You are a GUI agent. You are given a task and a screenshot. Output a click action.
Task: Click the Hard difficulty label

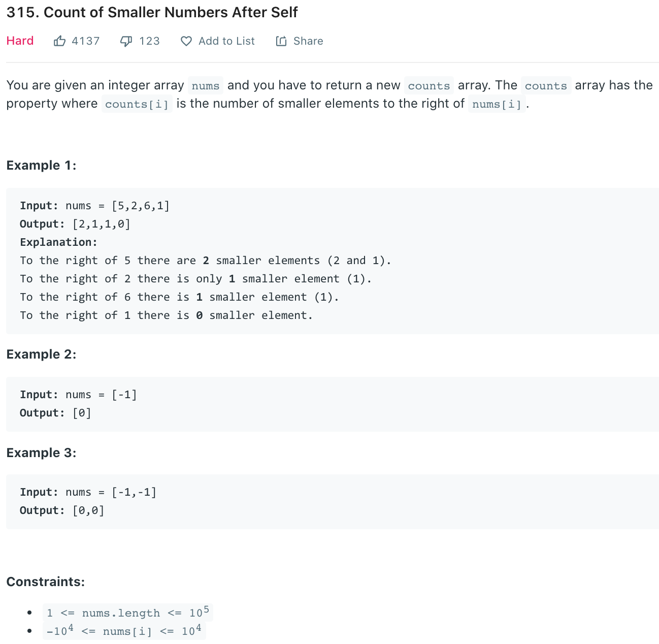click(x=20, y=41)
